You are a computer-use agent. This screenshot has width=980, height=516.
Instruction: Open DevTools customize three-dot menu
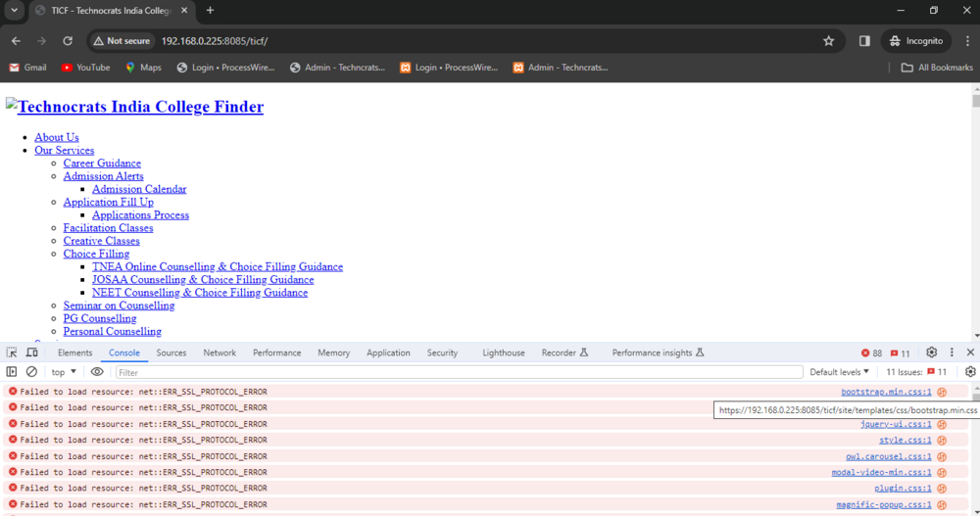952,352
